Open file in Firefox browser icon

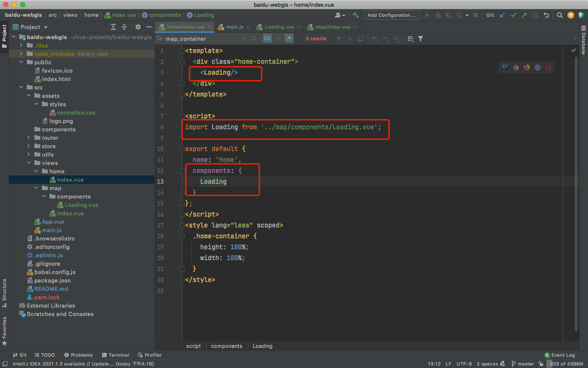[527, 68]
